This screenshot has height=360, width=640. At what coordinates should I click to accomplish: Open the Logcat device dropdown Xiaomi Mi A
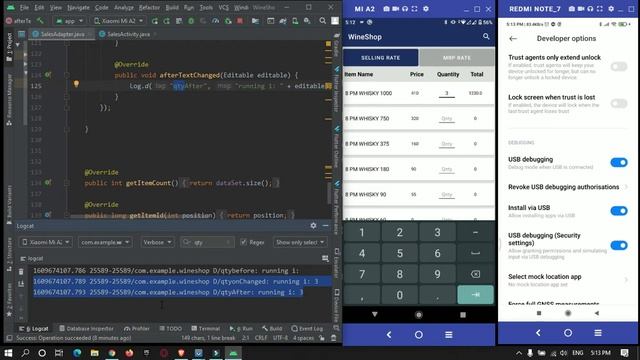(x=46, y=242)
